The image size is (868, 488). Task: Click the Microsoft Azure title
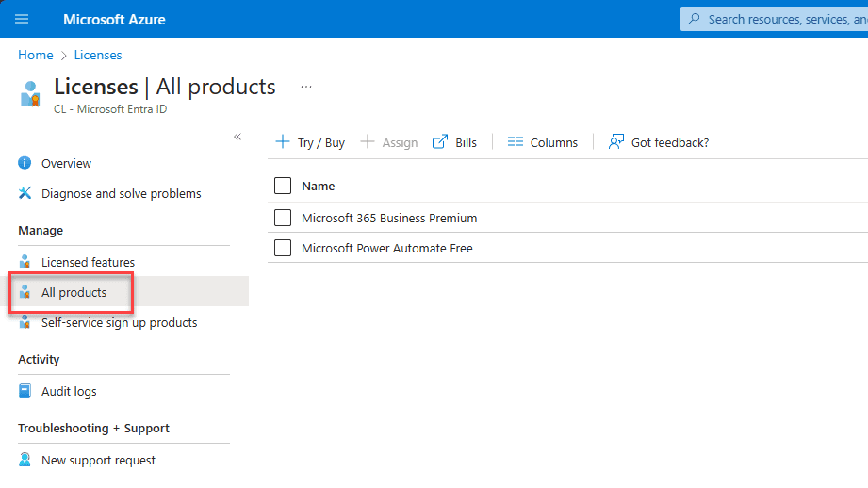point(114,20)
